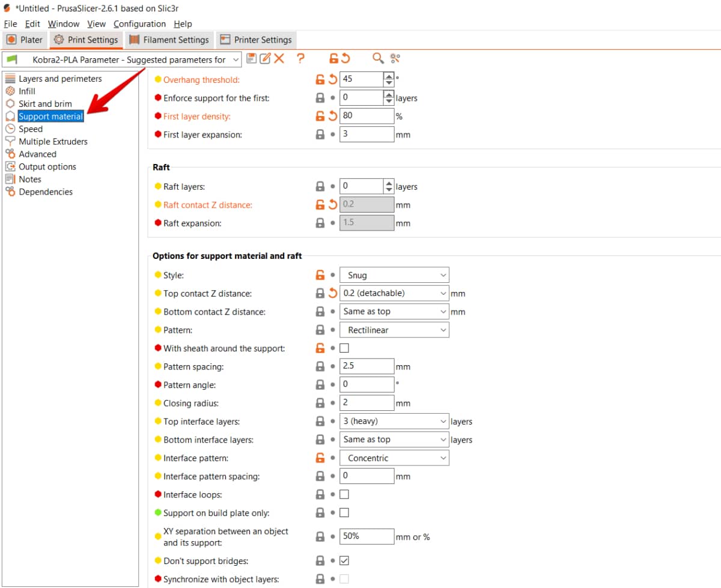The width and height of the screenshot is (721, 588).
Task: Open the question mark help icon
Action: pyautogui.click(x=300, y=58)
